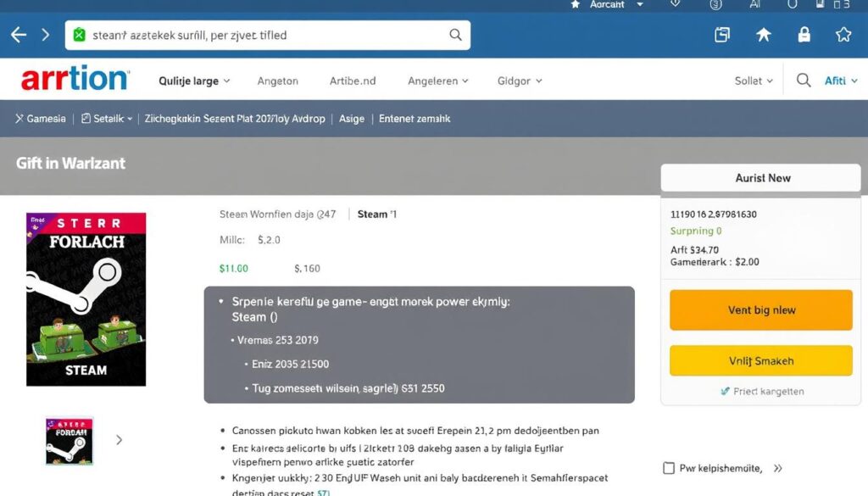Viewport: 868px width, 496px height.
Task: Open the Setailk dropdown in blue bar
Action: point(108,119)
